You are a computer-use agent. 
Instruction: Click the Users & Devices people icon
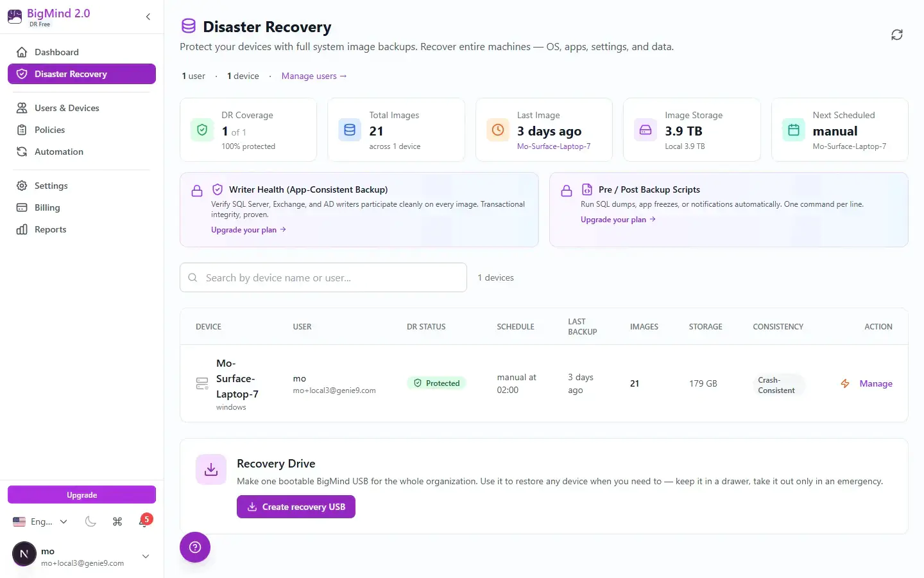(x=22, y=108)
